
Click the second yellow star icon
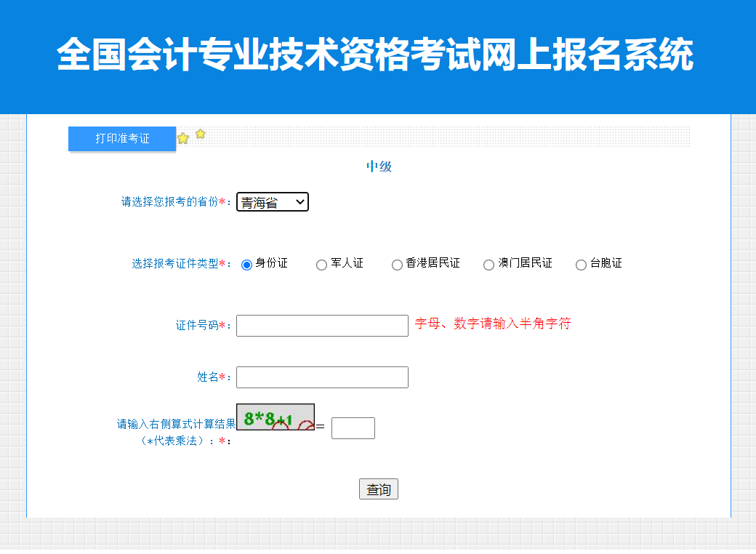[x=200, y=134]
